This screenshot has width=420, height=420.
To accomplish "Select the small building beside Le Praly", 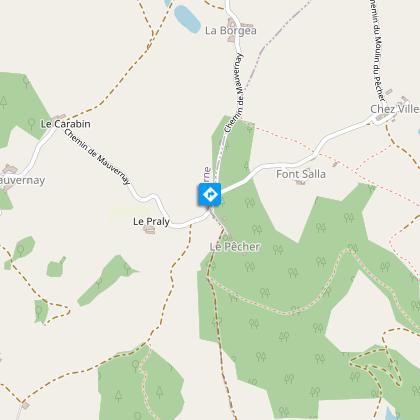I will tap(149, 230).
